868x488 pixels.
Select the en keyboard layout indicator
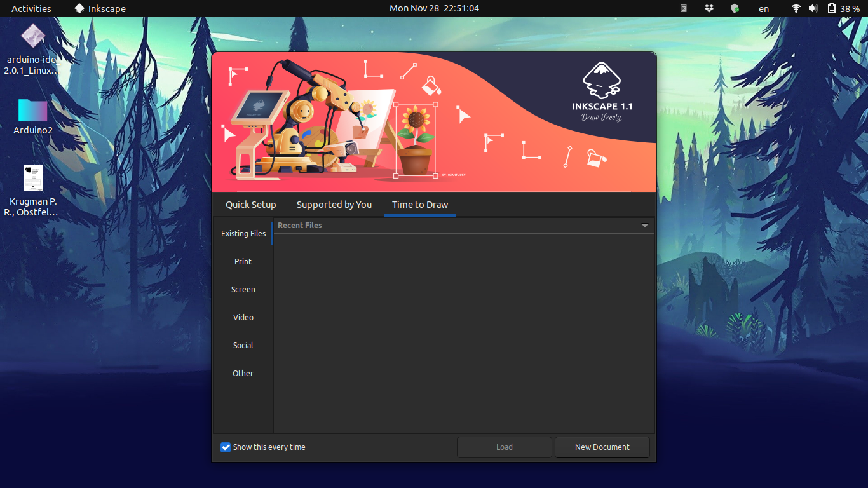[x=763, y=8]
